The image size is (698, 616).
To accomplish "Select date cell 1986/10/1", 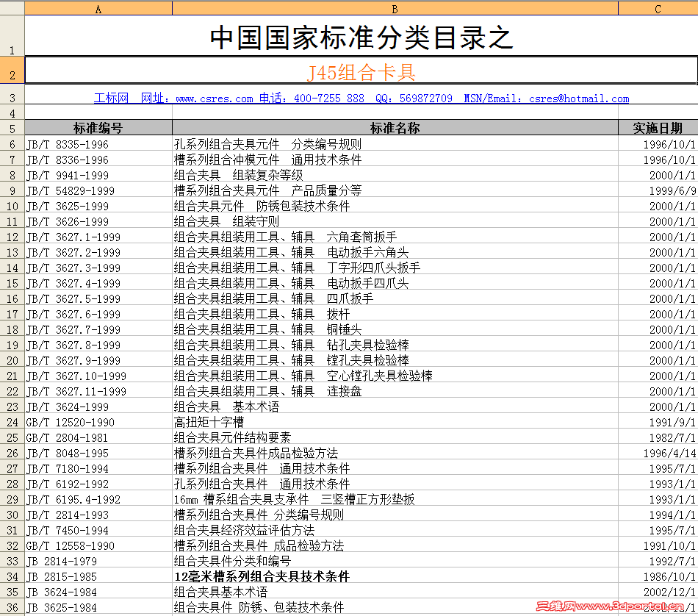I will click(x=658, y=576).
